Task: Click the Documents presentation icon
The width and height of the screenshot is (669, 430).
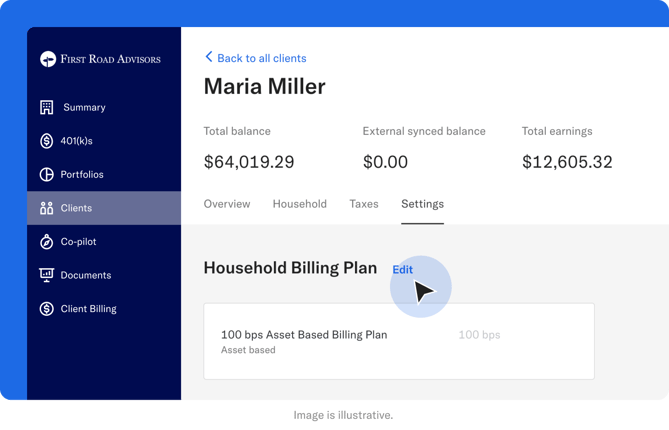Action: point(47,275)
